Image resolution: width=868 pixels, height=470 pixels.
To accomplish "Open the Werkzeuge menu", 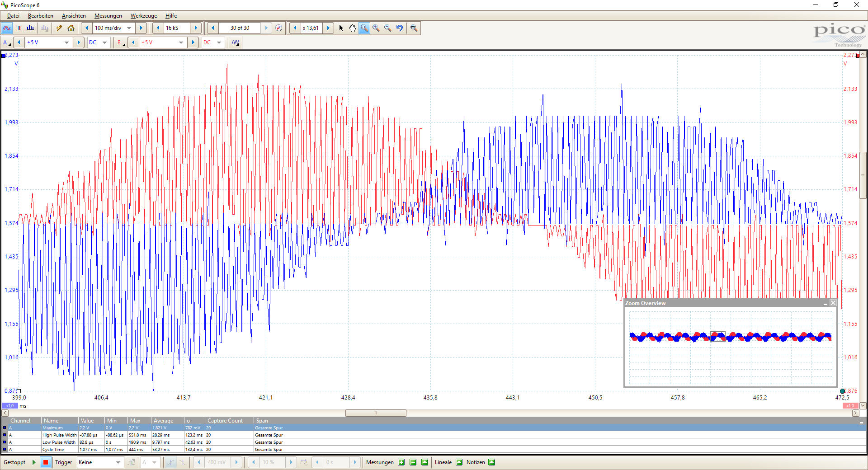I will [x=144, y=16].
